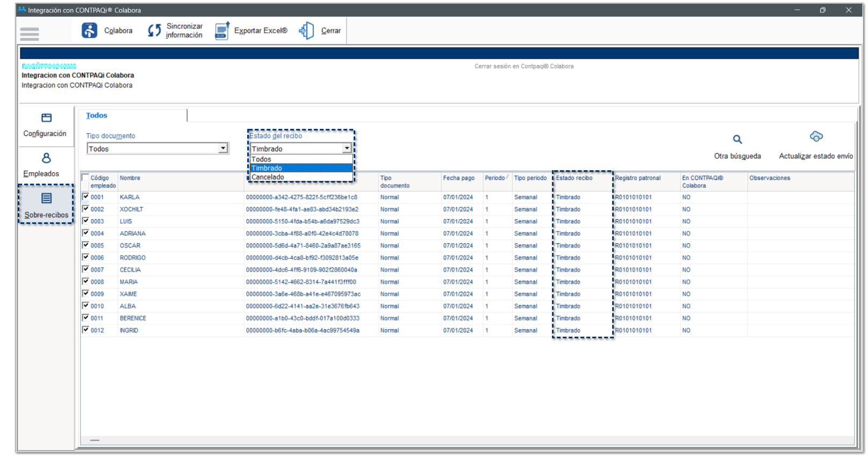This screenshot has width=868, height=457.
Task: Click the Actualizar estado envío cloud icon
Action: coord(816,137)
